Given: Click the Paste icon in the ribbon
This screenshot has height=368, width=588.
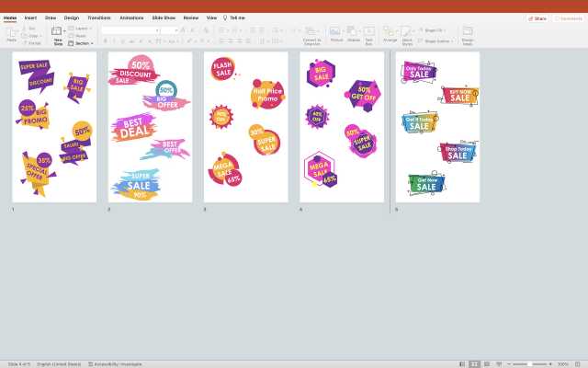Looking at the screenshot, I should (11, 32).
